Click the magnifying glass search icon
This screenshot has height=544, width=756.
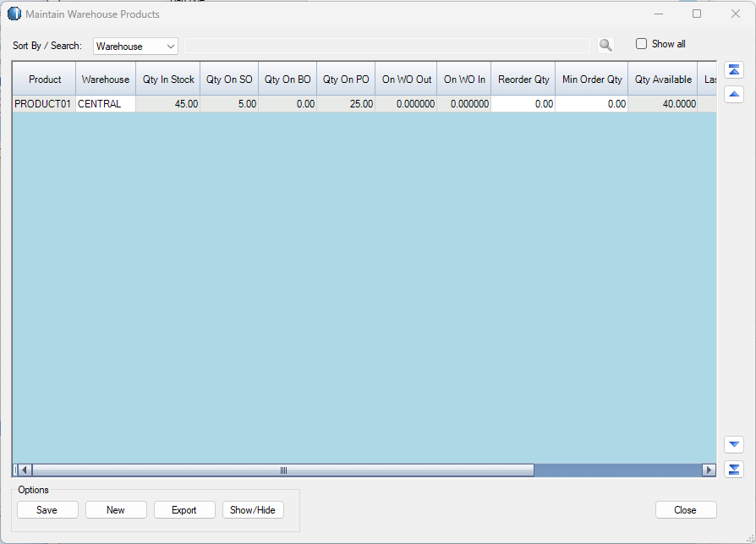pos(605,46)
